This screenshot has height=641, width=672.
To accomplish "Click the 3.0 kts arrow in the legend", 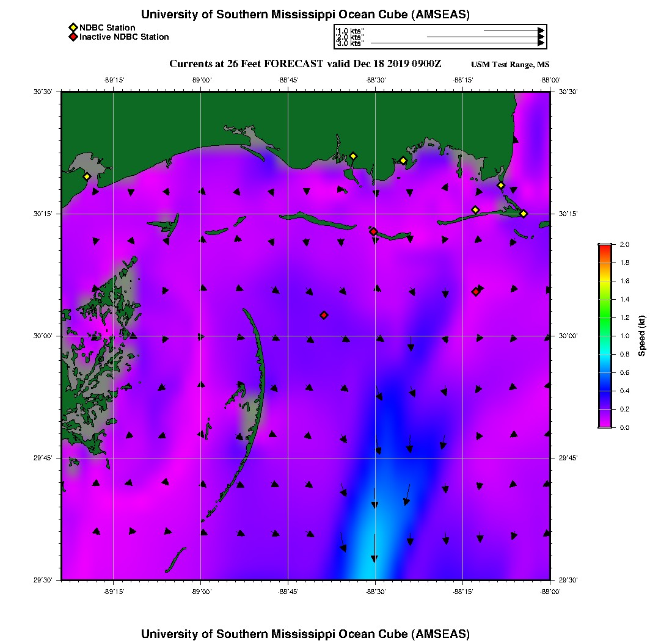I will (x=456, y=43).
